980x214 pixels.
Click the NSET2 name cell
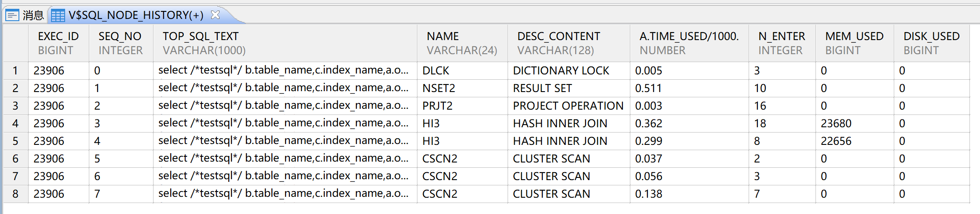pyautogui.click(x=462, y=88)
